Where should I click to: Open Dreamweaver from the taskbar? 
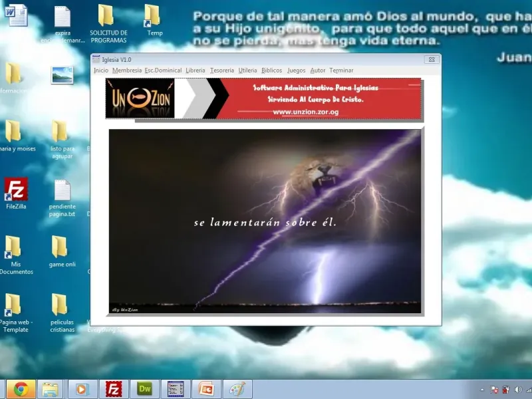(x=144, y=389)
